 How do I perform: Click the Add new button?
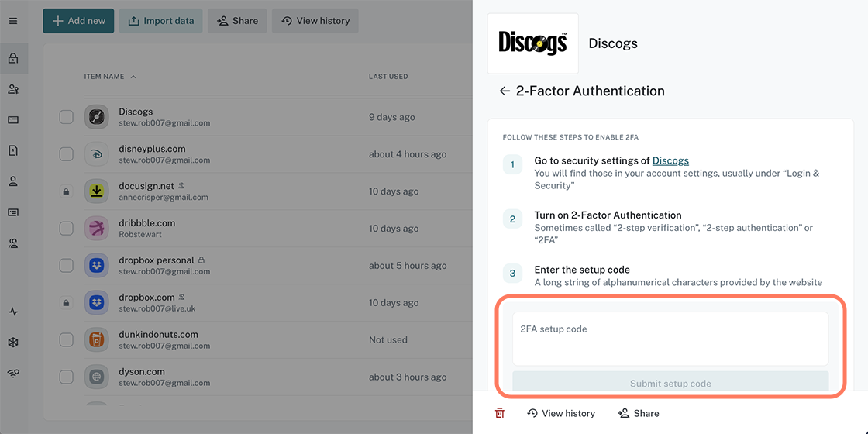point(78,21)
